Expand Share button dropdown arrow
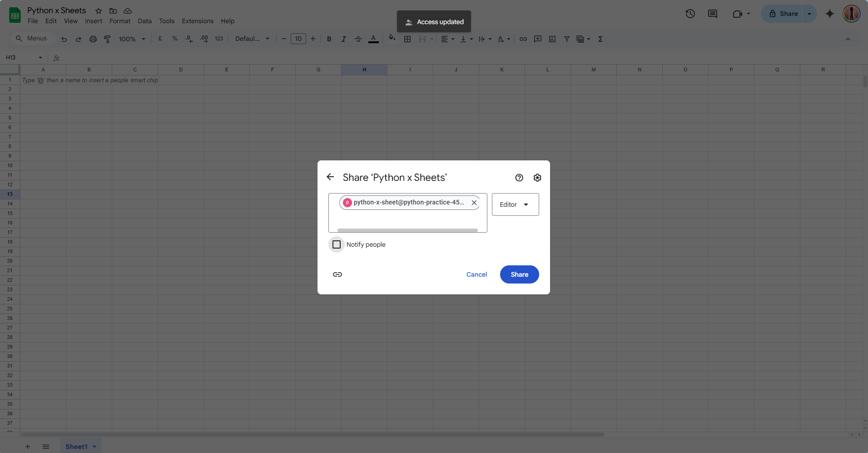Viewport: 868px width, 453px height. point(809,14)
